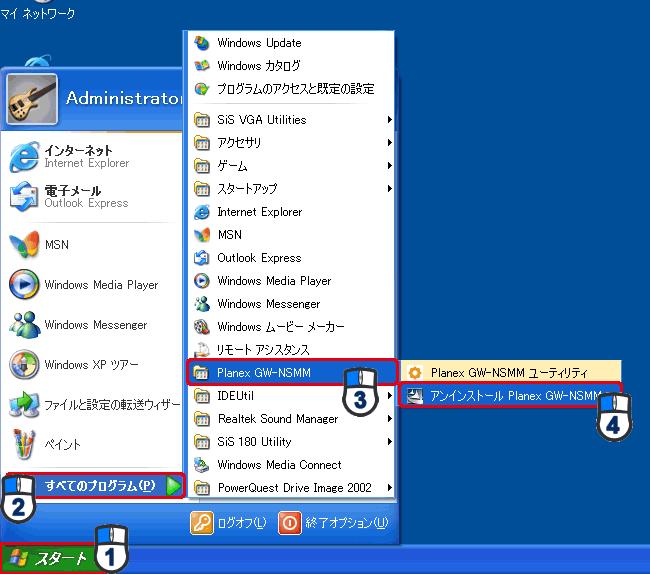Click the Windows カタログ icon
650x574 pixels.
[x=202, y=65]
